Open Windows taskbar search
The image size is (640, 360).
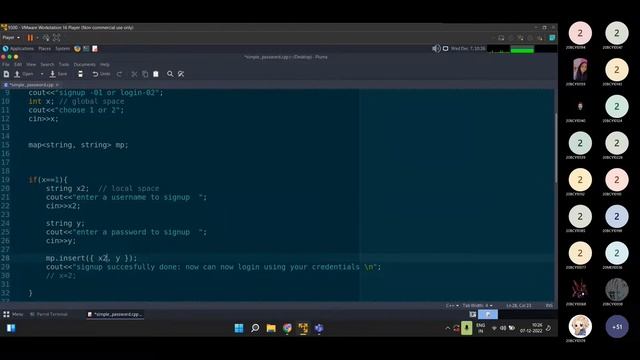(255, 328)
